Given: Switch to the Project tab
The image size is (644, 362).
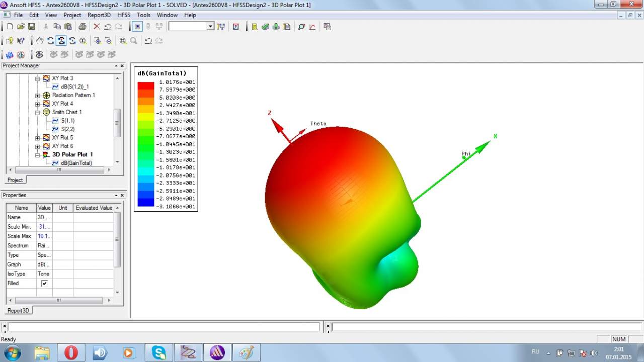Looking at the screenshot, I should click(x=15, y=180).
